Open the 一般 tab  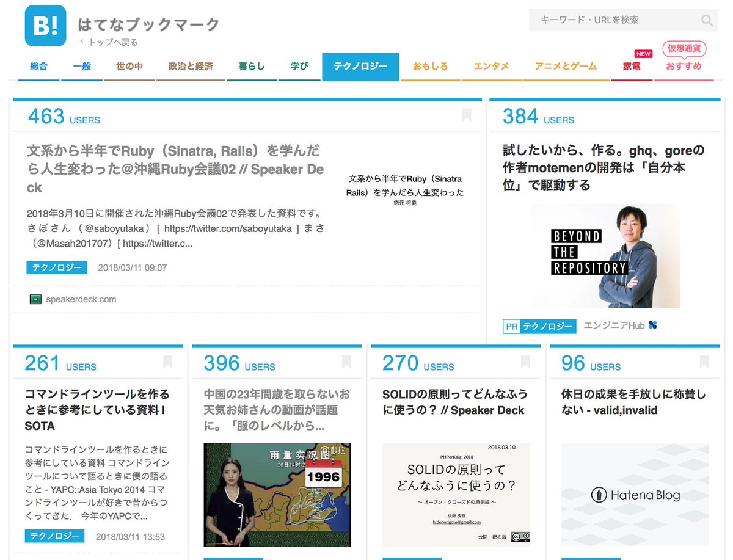(x=82, y=66)
